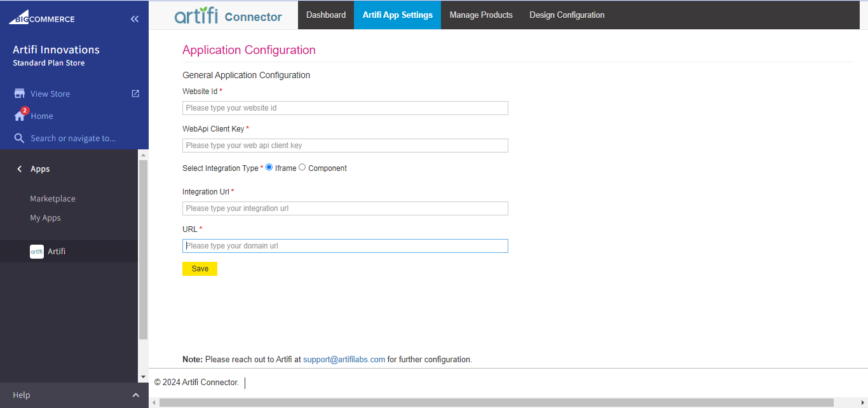Switch to Manage Products tab
This screenshot has height=408, width=868.
pyautogui.click(x=481, y=15)
